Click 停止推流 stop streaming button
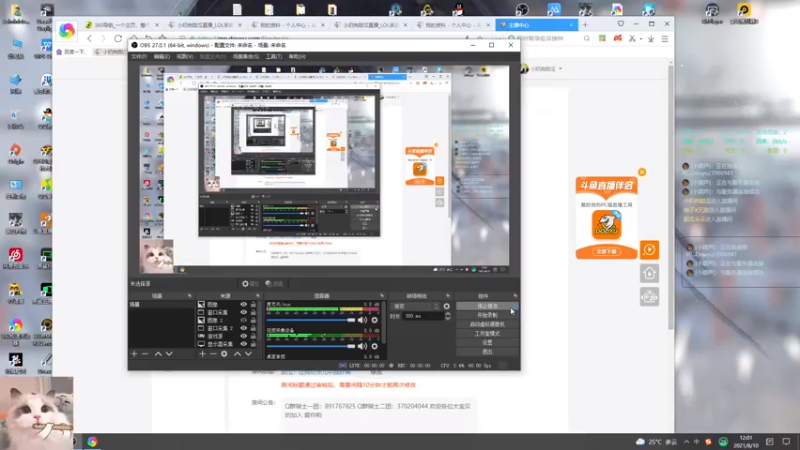 pos(487,306)
